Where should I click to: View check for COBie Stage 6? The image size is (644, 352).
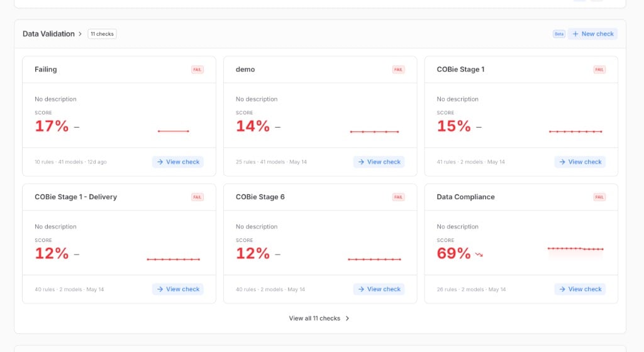pos(379,289)
